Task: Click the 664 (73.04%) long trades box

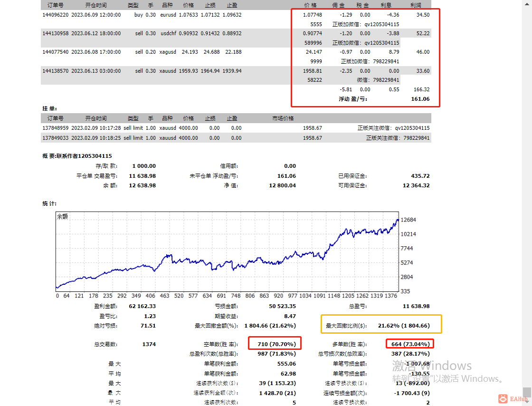Action: click(x=410, y=344)
